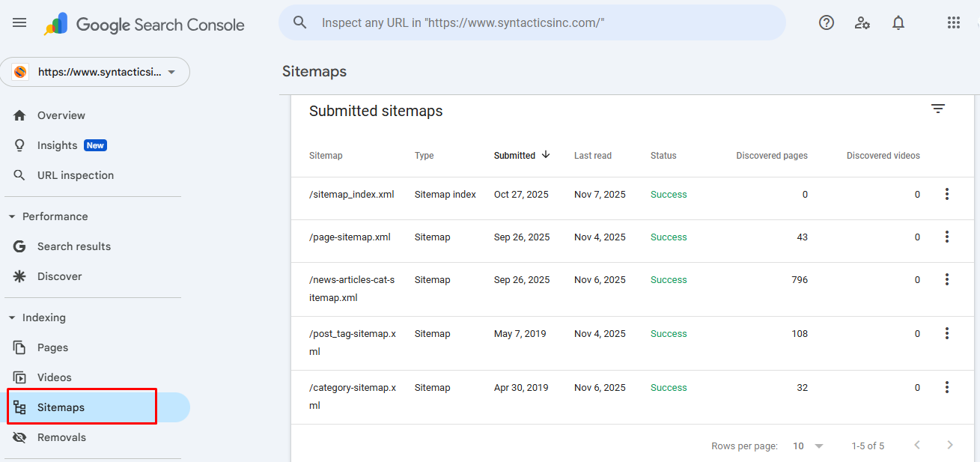Open more options for category-sitemap row
Screen dimensions: 980x462
point(946,387)
